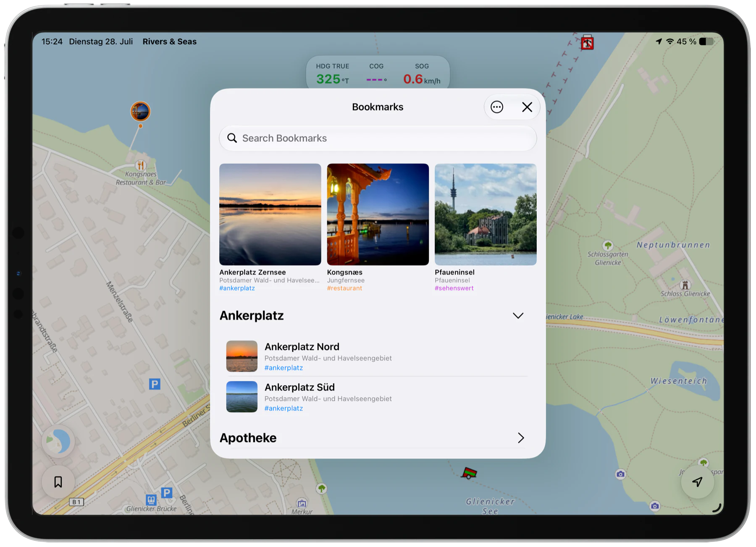The image size is (756, 547).
Task: Tap the Rivers & Seas app title
Action: (170, 42)
